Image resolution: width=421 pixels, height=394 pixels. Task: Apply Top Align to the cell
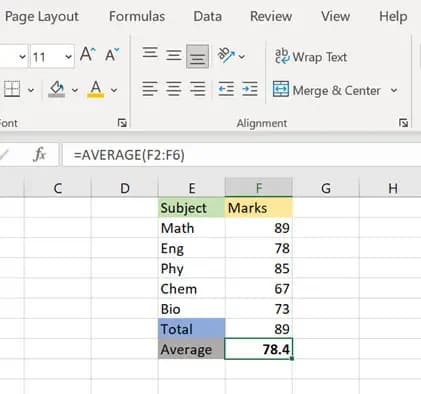pyautogui.click(x=150, y=53)
